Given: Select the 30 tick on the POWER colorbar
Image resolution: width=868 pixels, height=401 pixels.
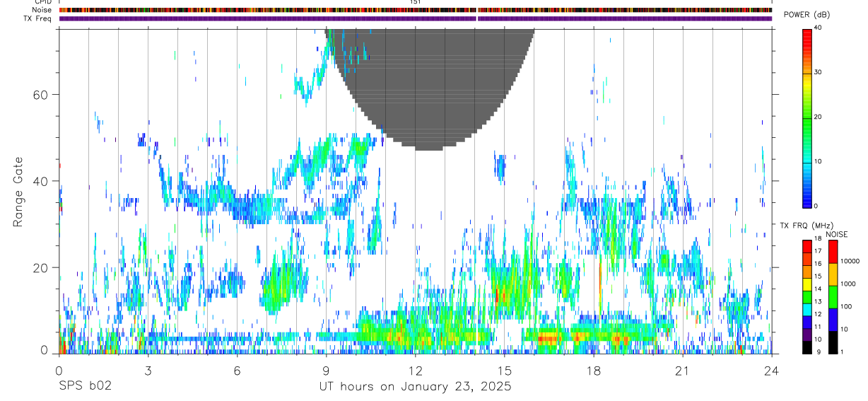Looking at the screenshot, I should (819, 73).
